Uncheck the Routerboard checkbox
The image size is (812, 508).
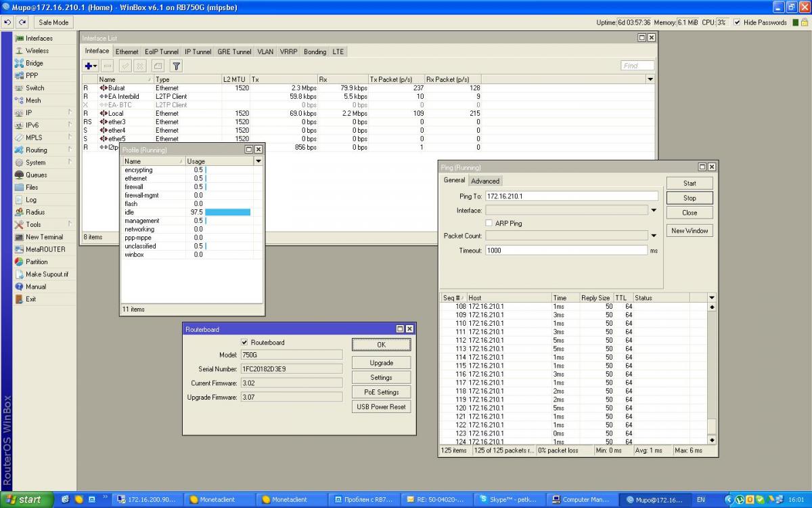[x=245, y=343]
